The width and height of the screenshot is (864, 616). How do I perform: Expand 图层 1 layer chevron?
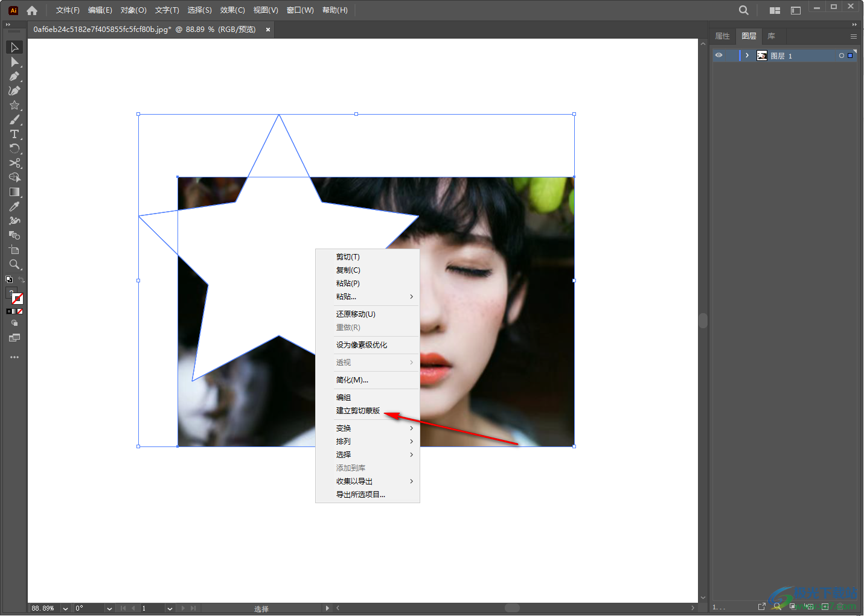747,56
